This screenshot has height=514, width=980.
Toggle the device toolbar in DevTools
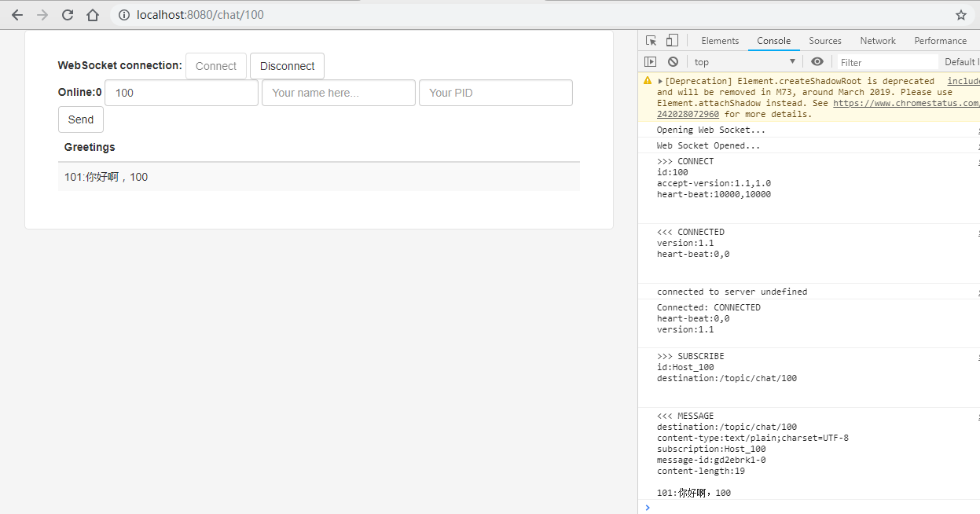672,41
